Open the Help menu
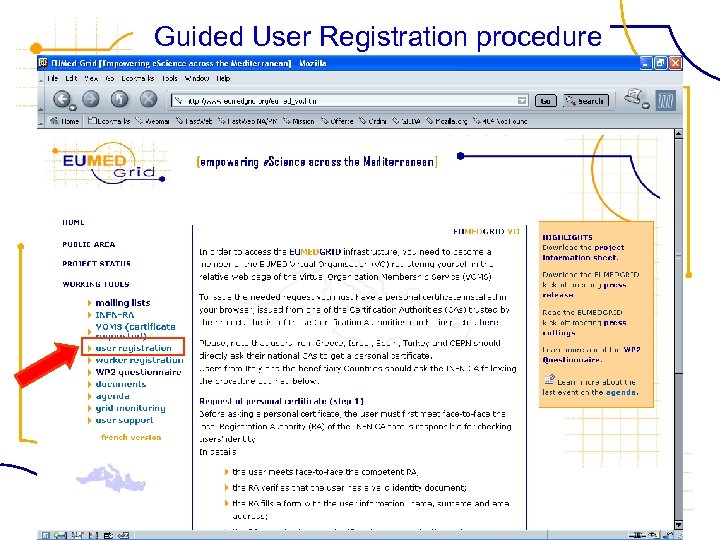The height and width of the screenshot is (540, 720). click(x=223, y=79)
